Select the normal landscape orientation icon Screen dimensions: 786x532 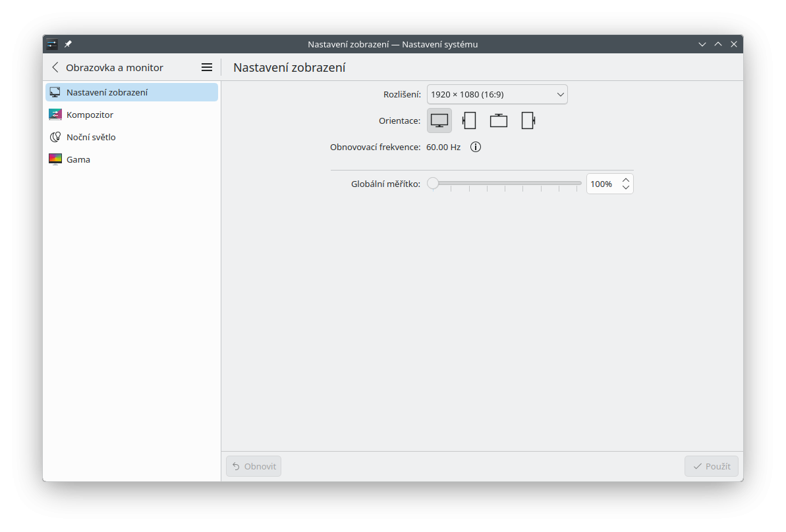[439, 120]
